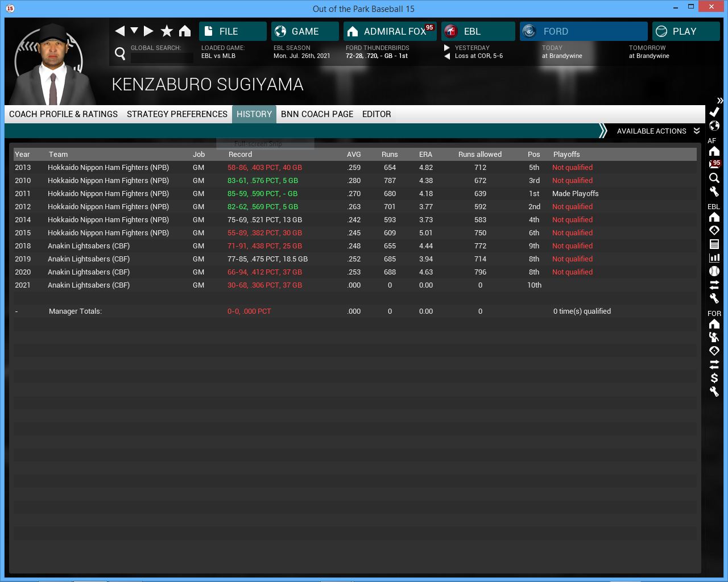
Task: Click the bar chart statistics icon
Action: coord(714,257)
